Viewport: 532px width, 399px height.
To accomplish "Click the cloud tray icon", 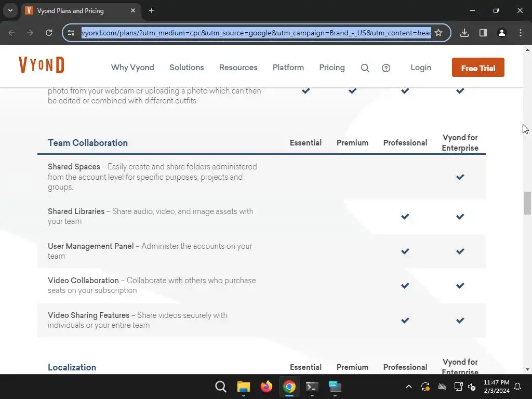I will pos(442,387).
